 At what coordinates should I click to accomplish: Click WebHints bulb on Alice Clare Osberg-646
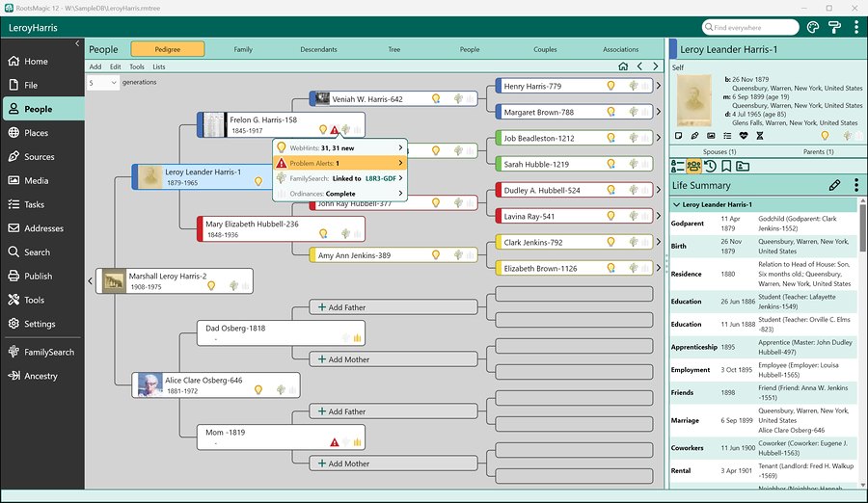point(258,389)
